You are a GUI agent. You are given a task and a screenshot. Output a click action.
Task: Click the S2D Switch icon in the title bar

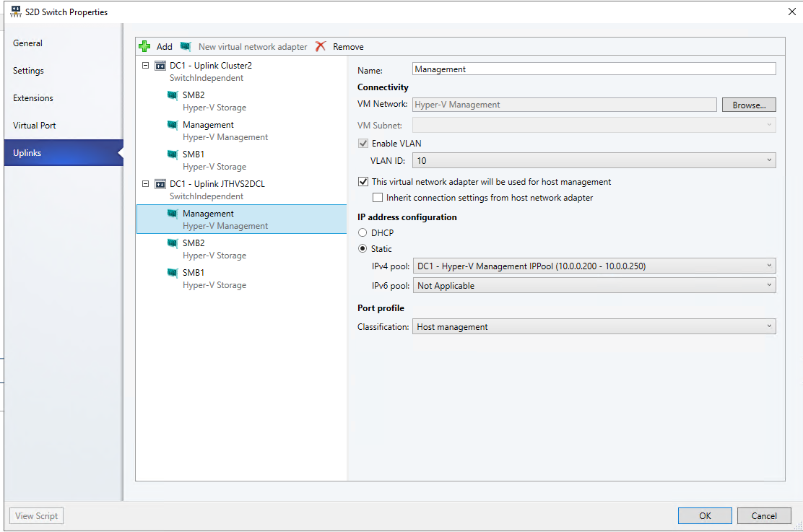tap(17, 11)
